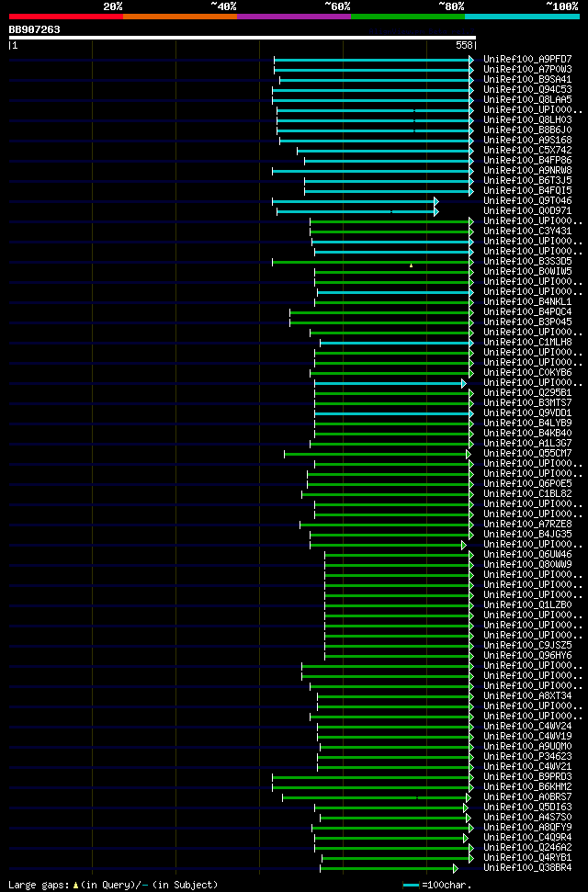
Task: Select the UniRef100_A0BRS7 label
Action: [527, 797]
